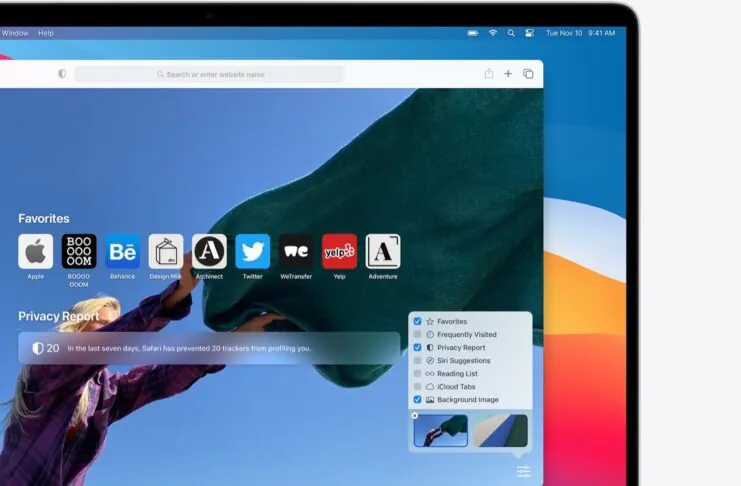Open the Adventure favorite icon
The width and height of the screenshot is (741, 486).
coord(383,252)
